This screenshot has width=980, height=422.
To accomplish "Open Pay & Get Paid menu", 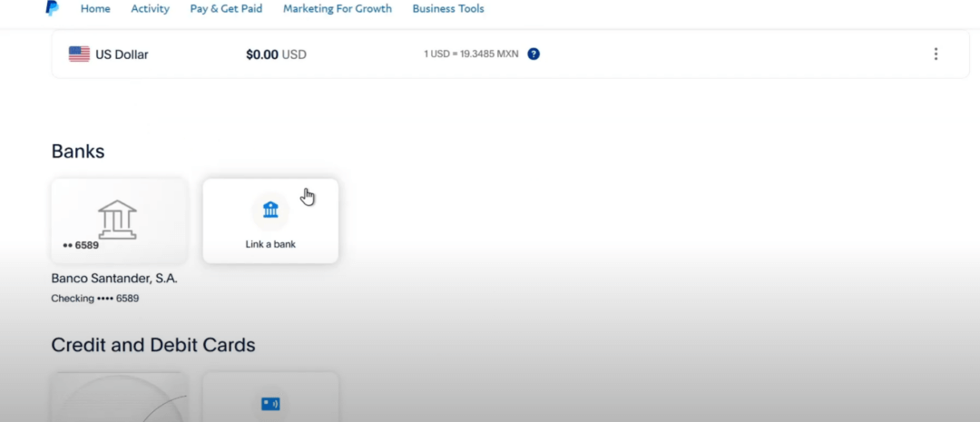I will (226, 9).
